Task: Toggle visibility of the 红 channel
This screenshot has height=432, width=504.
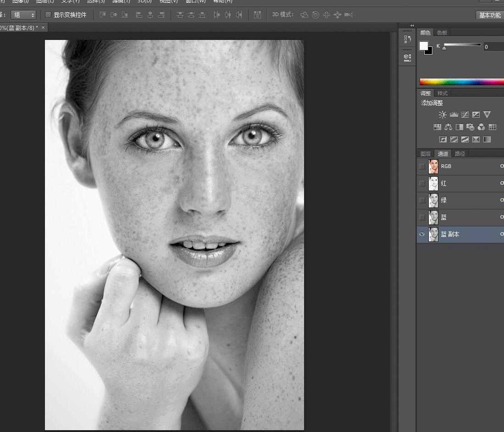Action: coord(422,183)
